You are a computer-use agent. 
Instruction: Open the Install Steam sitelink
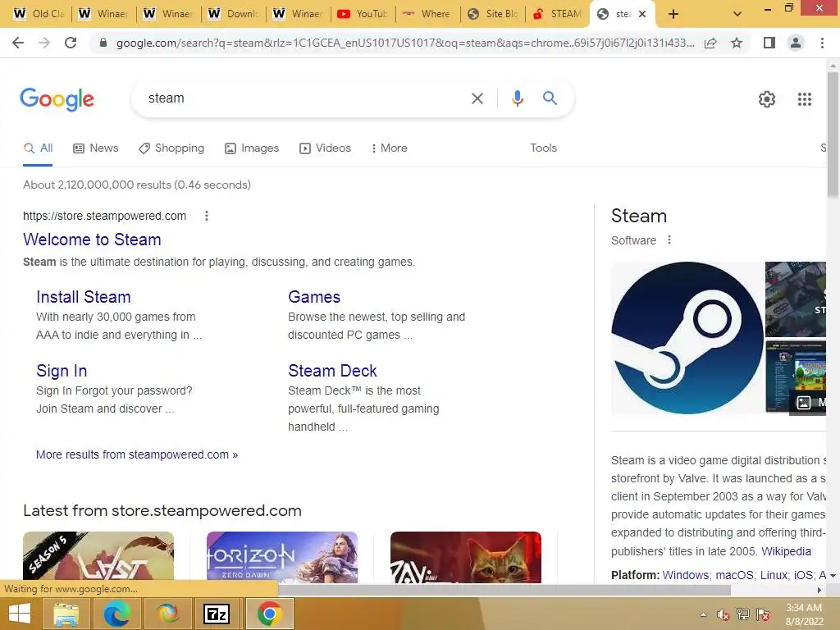[x=84, y=297]
